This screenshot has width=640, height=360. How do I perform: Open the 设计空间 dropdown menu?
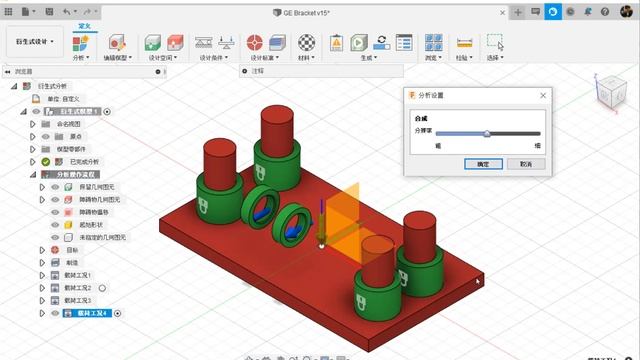(x=163, y=58)
